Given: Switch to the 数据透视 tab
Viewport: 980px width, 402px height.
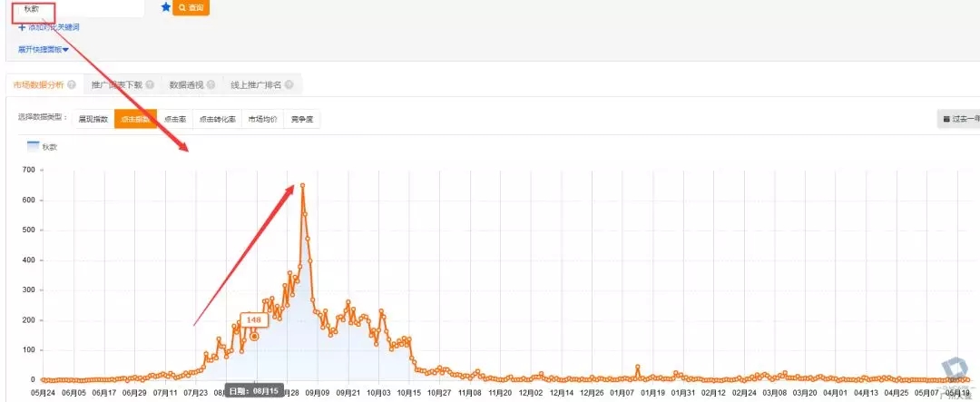Looking at the screenshot, I should click(186, 84).
